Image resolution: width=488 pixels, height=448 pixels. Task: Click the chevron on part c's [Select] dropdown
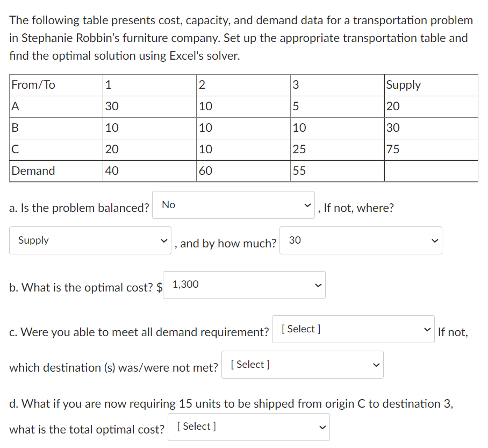(426, 329)
